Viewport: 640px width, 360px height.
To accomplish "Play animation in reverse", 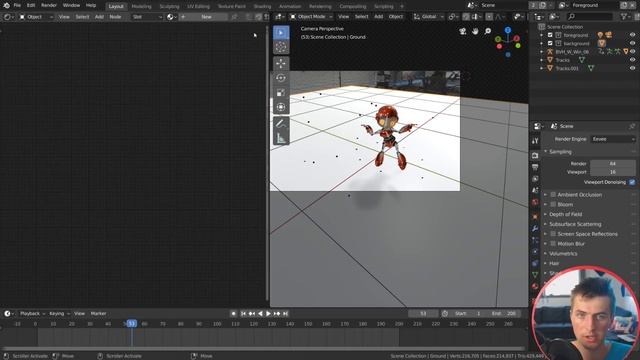I will pyautogui.click(x=260, y=313).
